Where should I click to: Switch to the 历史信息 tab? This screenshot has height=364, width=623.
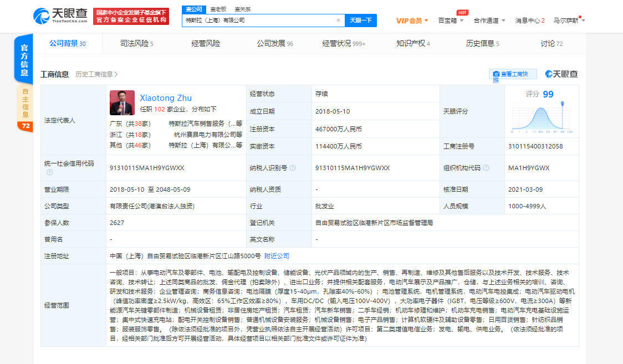coord(482,43)
